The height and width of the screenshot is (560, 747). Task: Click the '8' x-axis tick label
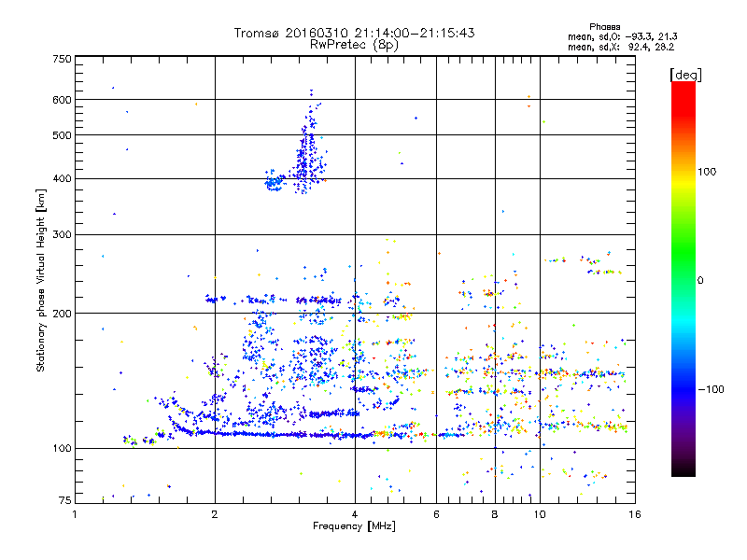tap(495, 514)
